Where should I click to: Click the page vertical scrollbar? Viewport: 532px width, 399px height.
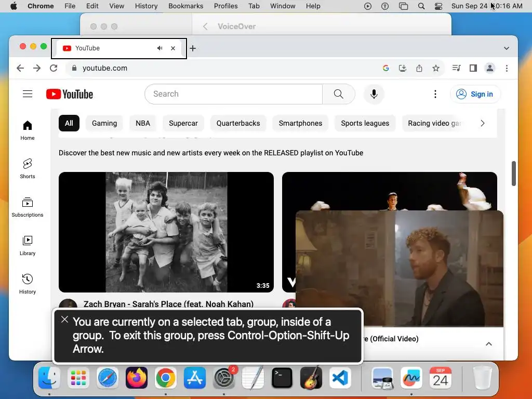[x=514, y=174]
